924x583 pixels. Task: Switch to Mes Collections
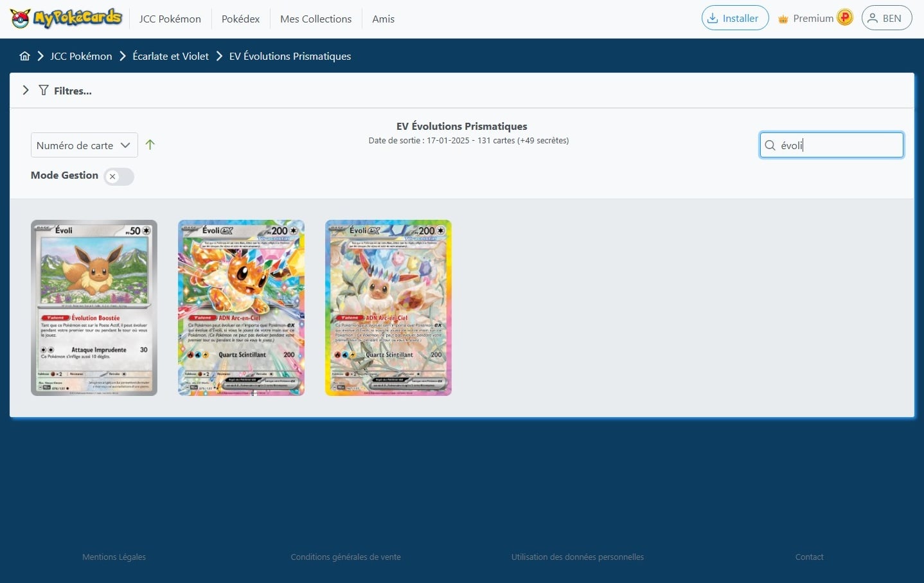(315, 19)
